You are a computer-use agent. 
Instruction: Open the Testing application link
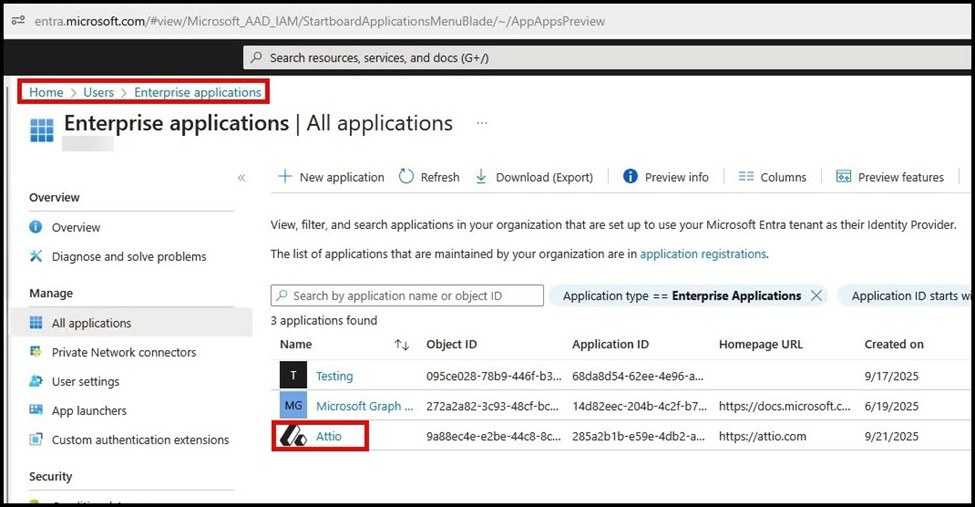pos(334,376)
